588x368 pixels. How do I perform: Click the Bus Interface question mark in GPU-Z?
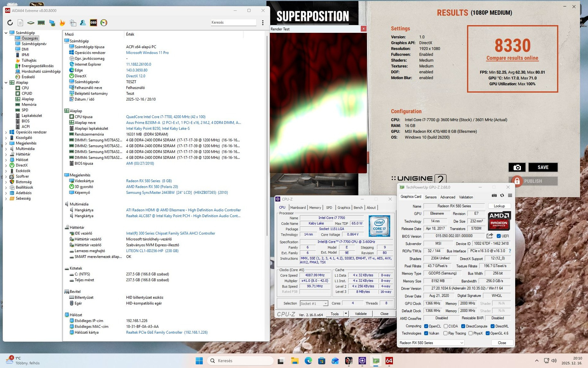510,251
